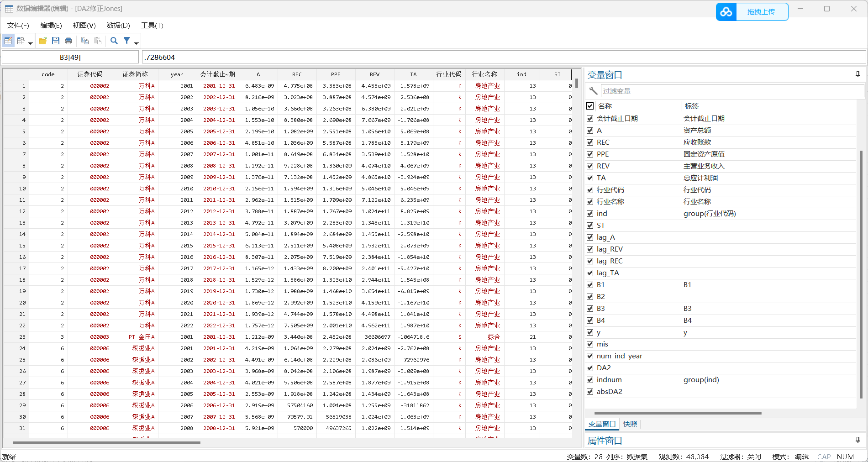Click the B3[49] cell reference box

click(x=70, y=57)
